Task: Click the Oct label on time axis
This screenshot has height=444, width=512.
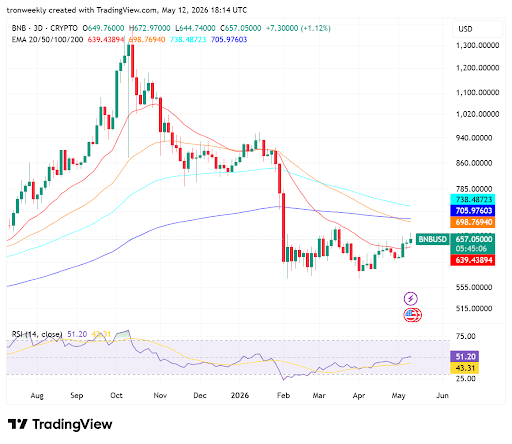Action: click(116, 396)
